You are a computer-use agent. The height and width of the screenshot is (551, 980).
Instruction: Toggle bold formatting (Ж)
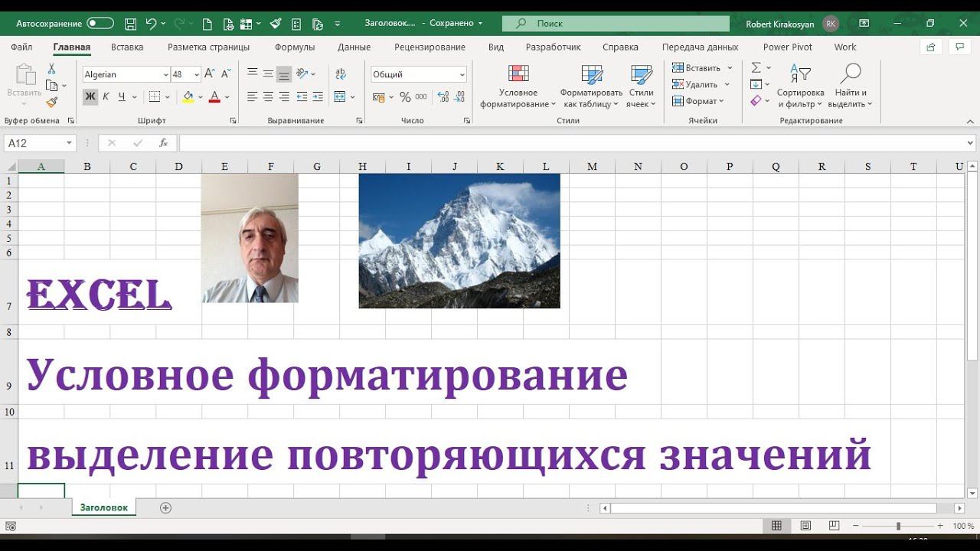(x=90, y=96)
